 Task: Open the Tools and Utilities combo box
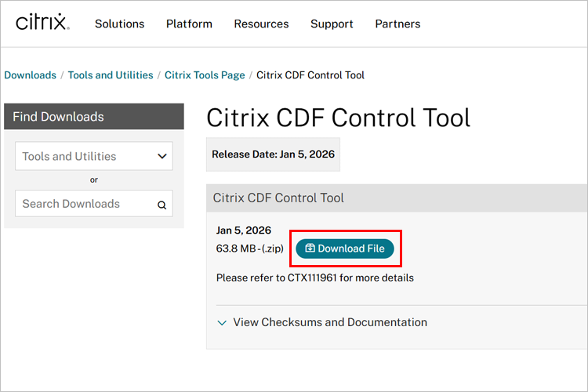tap(94, 156)
